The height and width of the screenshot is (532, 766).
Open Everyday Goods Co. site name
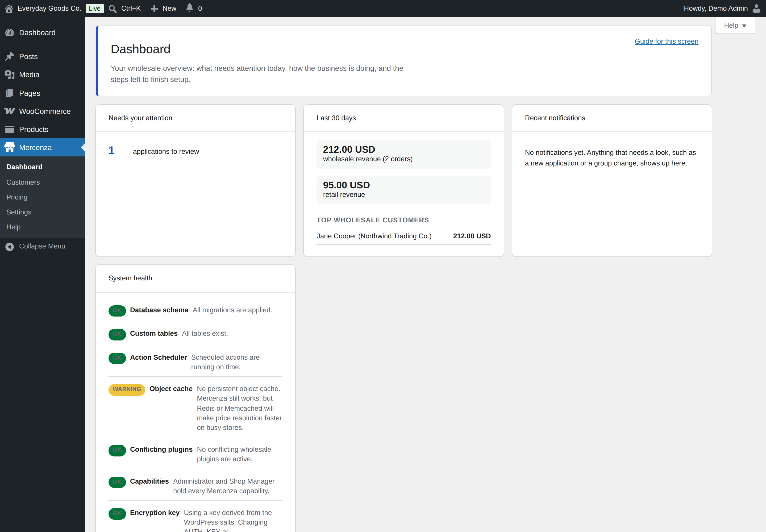[x=49, y=8]
